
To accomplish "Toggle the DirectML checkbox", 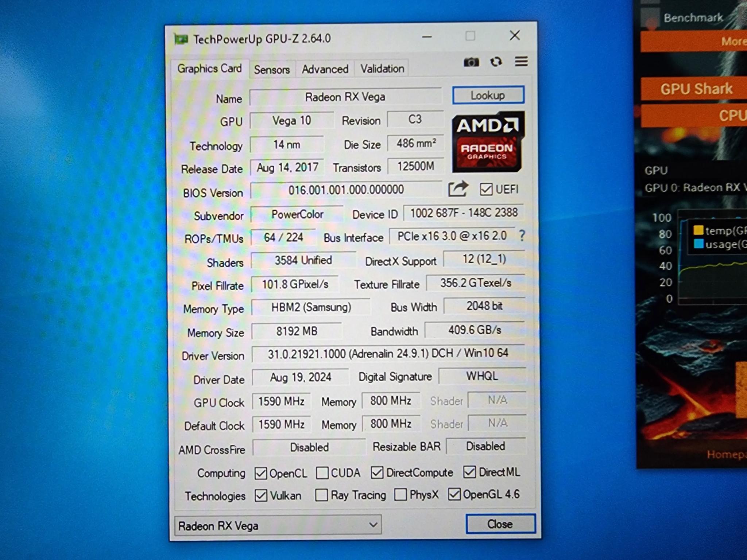I will 469,472.
